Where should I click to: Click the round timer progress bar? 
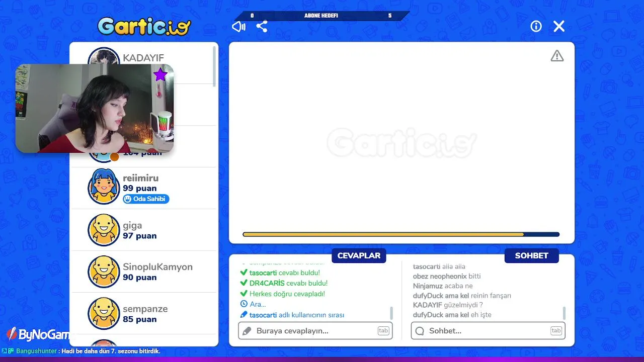click(x=401, y=234)
